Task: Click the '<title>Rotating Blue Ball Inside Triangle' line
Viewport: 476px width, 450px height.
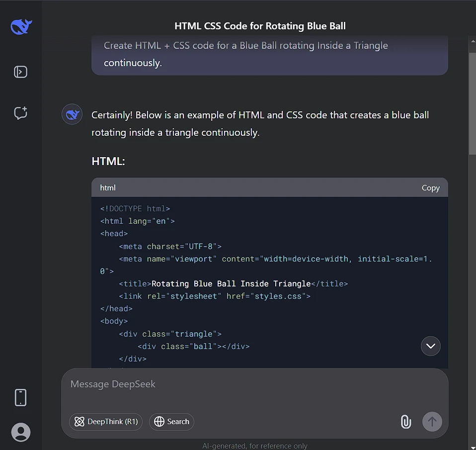Action: pos(233,284)
